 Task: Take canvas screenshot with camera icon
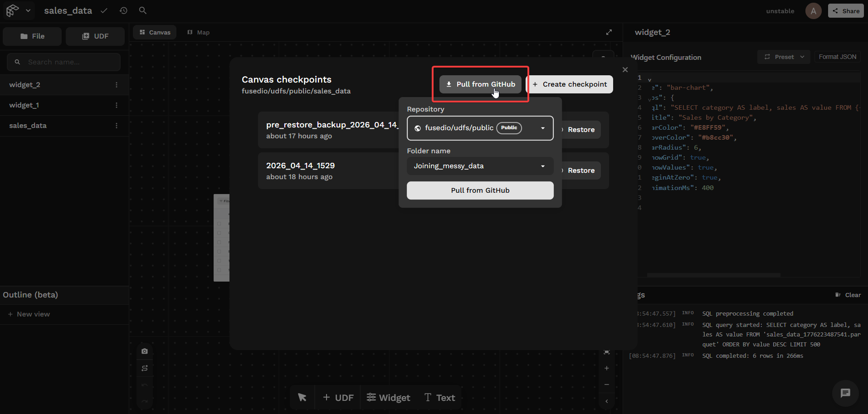(145, 351)
